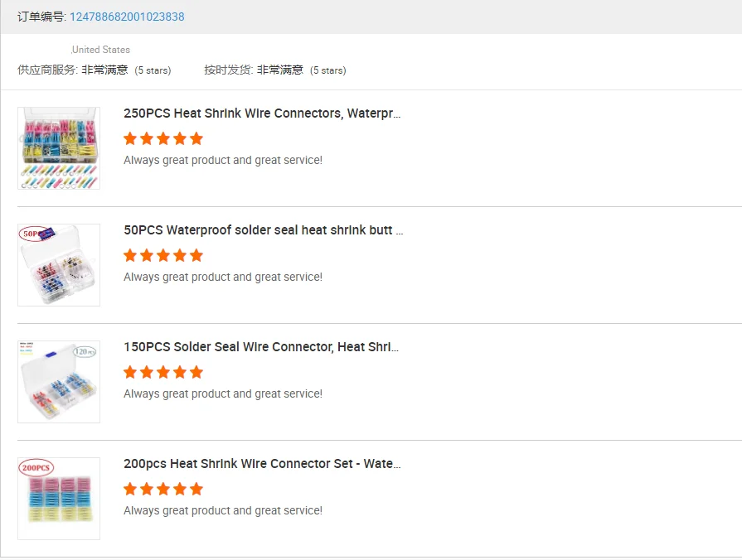The image size is (742, 560).
Task: Select the first star under the 50PCS product
Action: (130, 255)
